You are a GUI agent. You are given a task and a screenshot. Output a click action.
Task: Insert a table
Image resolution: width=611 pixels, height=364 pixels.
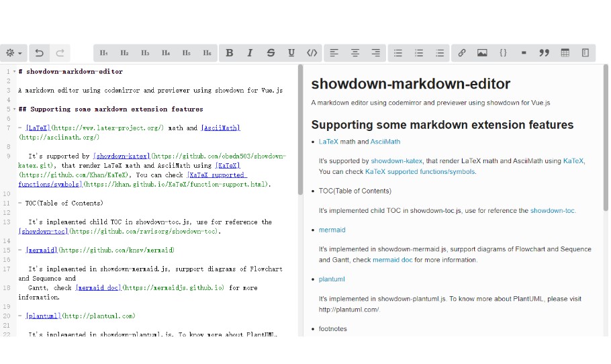tap(565, 53)
